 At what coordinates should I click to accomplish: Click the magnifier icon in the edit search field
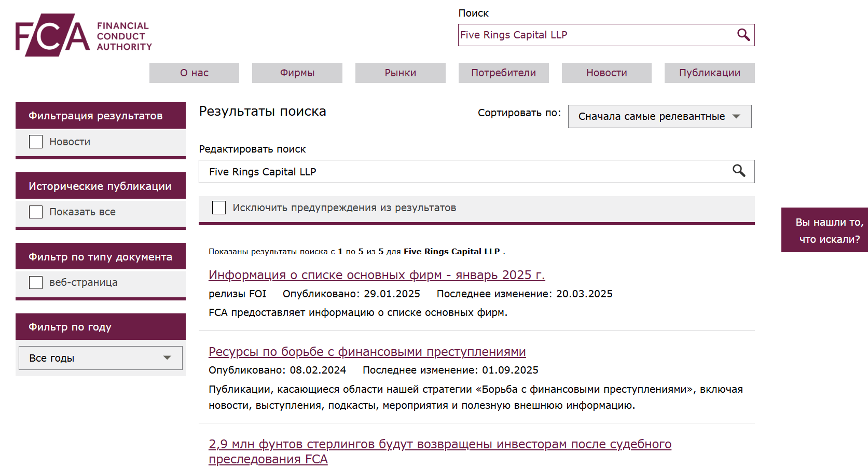pyautogui.click(x=739, y=171)
